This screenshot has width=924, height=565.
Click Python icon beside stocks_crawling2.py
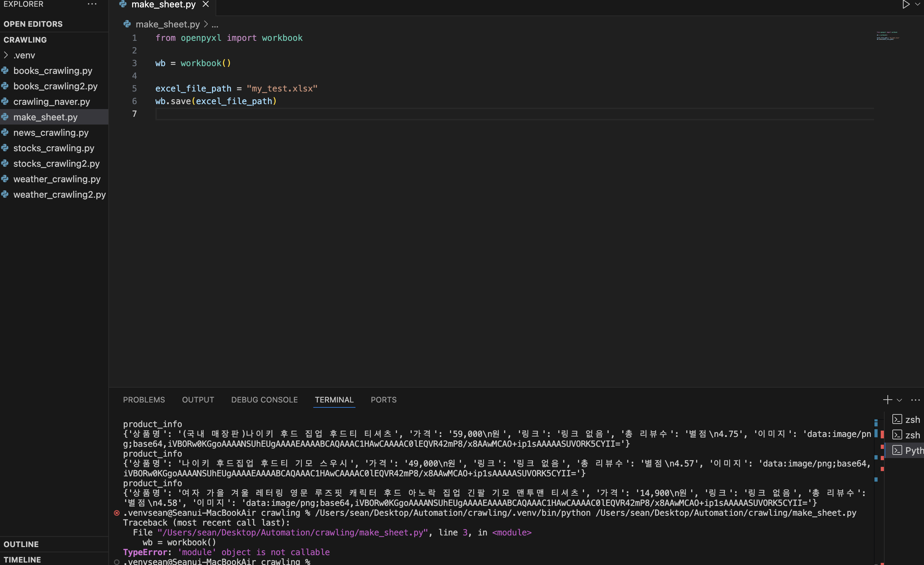point(5,163)
